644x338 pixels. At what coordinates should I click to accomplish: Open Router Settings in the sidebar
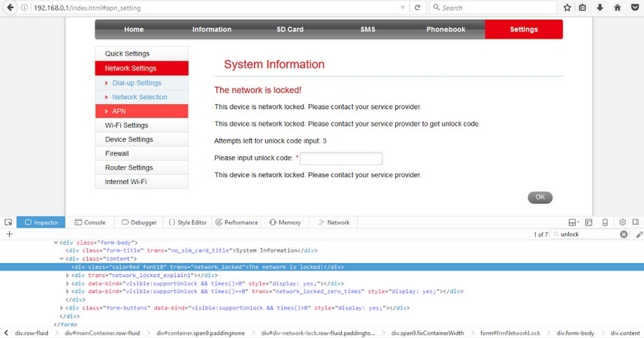pos(142,167)
